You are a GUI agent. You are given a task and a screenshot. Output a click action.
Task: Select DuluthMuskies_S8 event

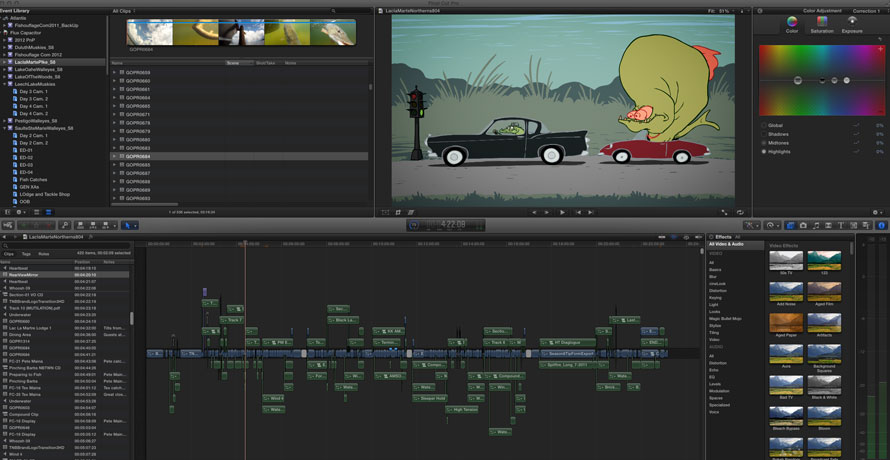pos(35,47)
